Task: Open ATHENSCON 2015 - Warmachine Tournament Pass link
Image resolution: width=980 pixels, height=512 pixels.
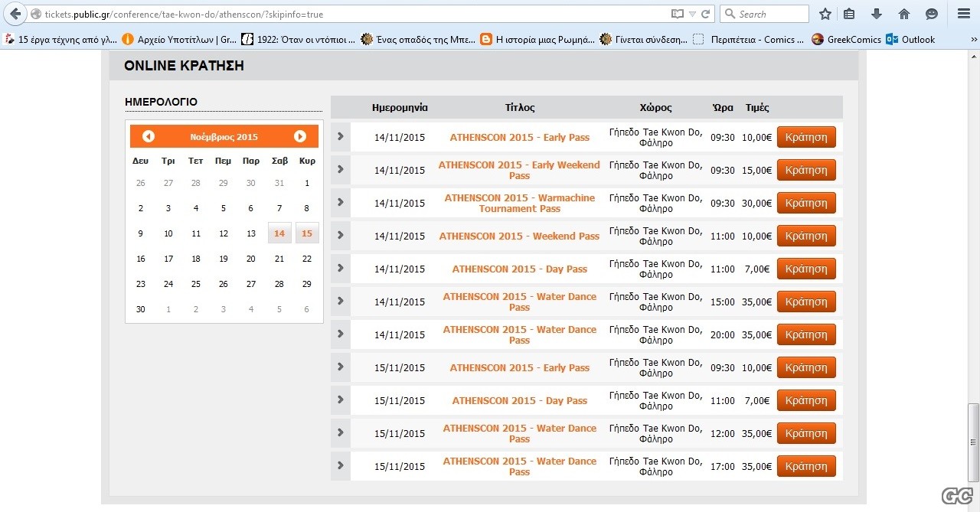Action: pyautogui.click(x=519, y=203)
